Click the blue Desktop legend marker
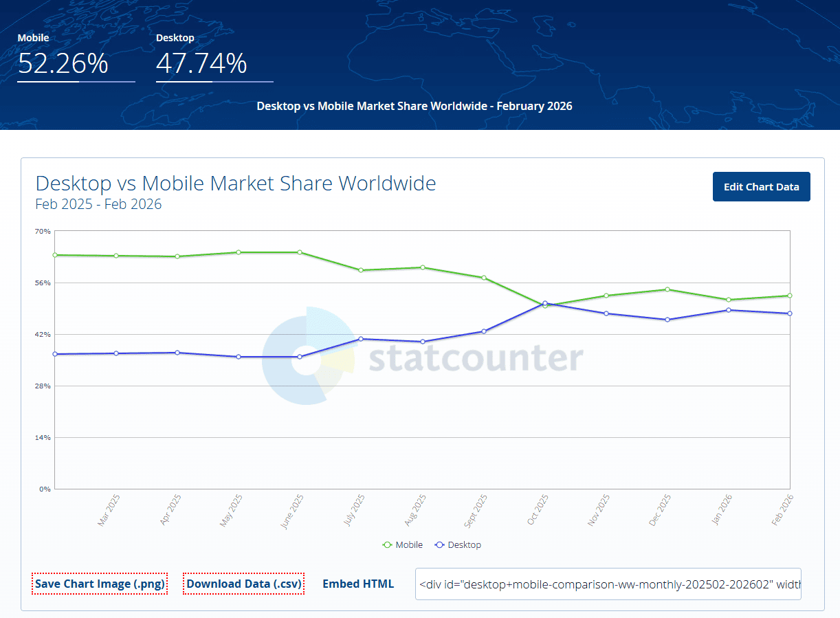The height and width of the screenshot is (618, 840). (x=439, y=544)
